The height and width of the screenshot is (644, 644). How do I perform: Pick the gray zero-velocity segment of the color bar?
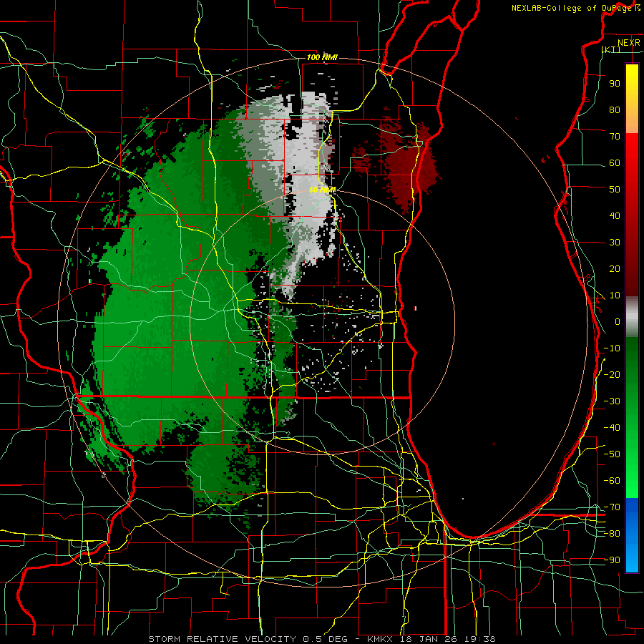[632, 316]
